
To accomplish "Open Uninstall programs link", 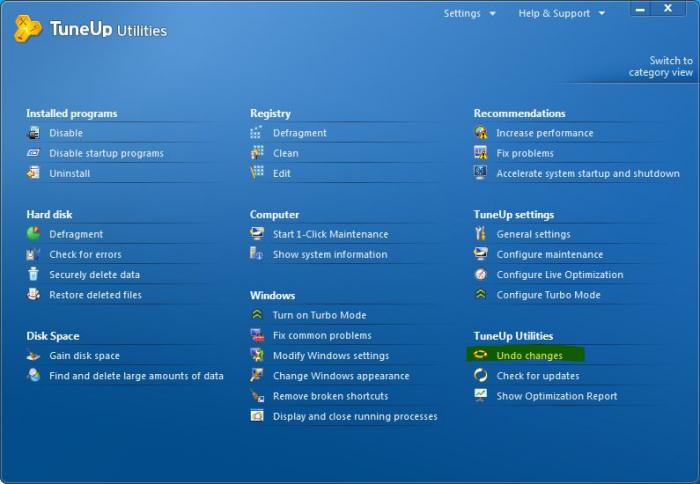I will (x=70, y=173).
